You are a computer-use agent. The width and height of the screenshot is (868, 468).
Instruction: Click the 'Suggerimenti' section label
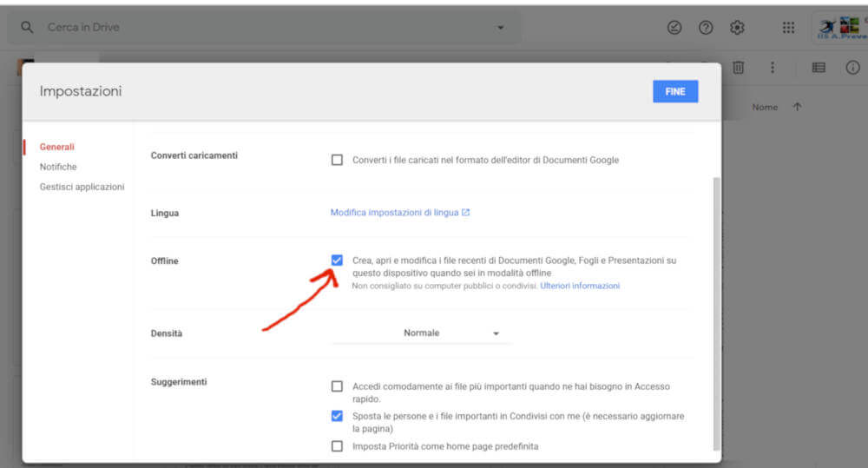[x=179, y=381]
